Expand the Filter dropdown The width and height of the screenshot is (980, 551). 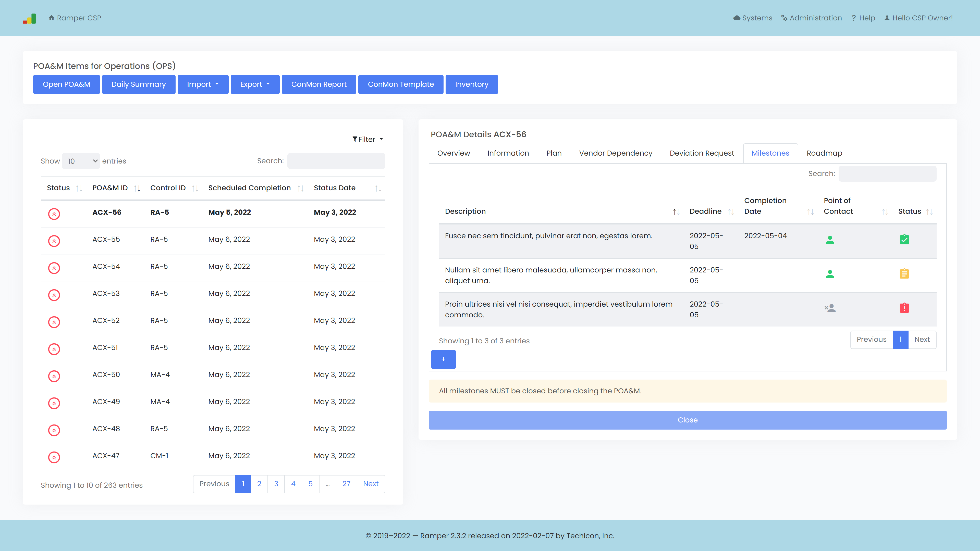[x=368, y=139]
